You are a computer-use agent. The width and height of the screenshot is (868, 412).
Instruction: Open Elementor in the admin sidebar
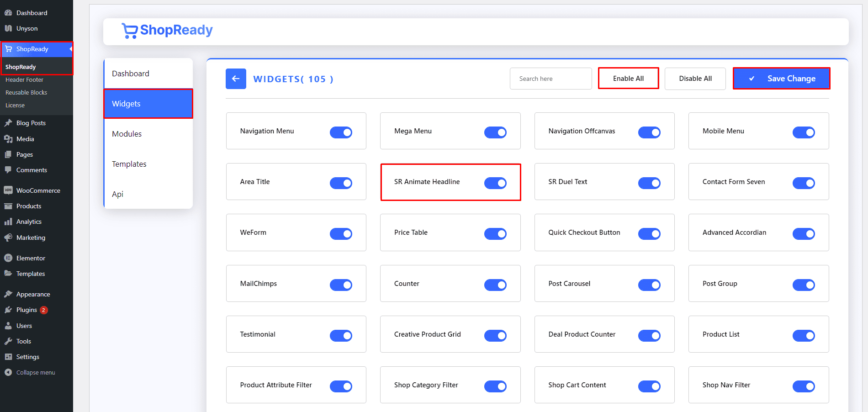31,258
